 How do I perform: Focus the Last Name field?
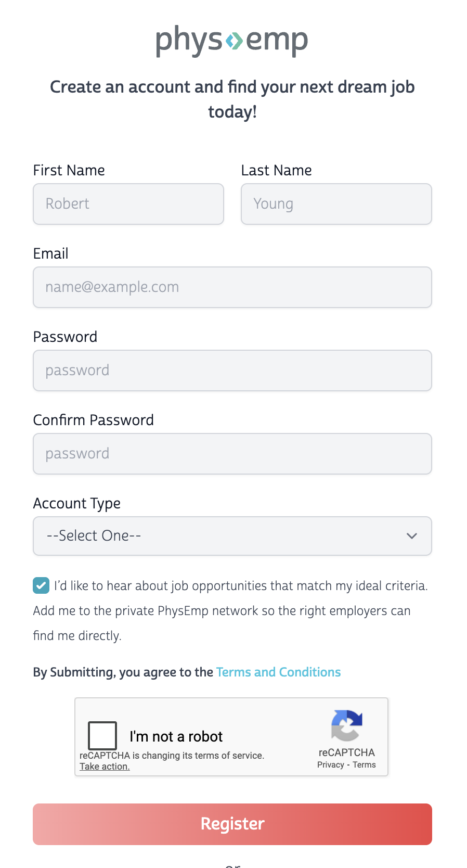pos(336,204)
